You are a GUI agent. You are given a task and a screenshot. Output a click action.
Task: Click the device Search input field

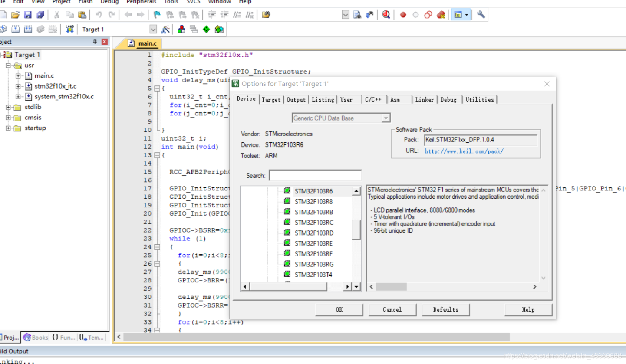315,175
